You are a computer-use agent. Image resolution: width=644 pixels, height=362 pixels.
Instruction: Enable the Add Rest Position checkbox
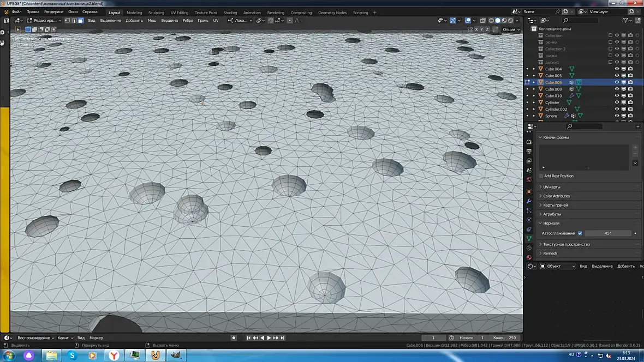click(x=541, y=176)
